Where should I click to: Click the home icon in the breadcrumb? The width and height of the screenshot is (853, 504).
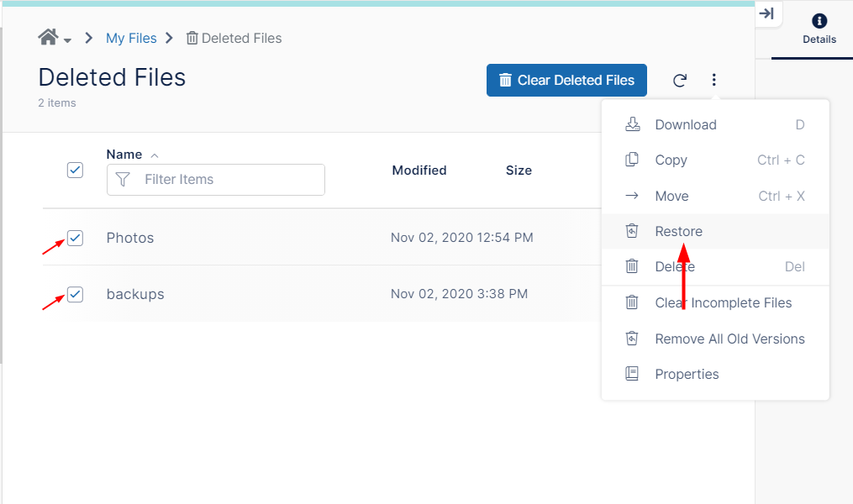click(48, 38)
